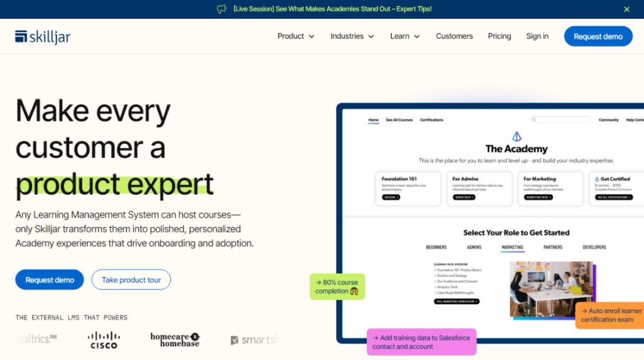This screenshot has width=644, height=360.
Task: Click the Smartsheet logo
Action: coord(255,340)
